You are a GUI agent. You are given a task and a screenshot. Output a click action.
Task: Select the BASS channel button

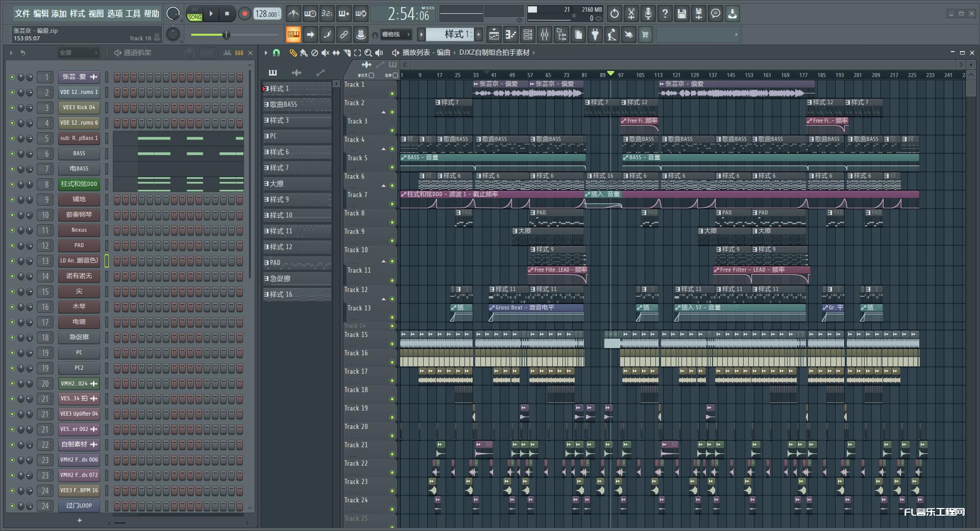tap(79, 153)
